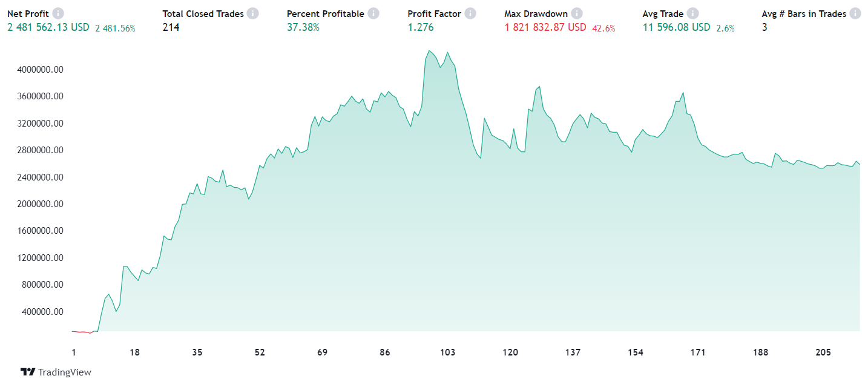
Task: Open Percent Profitable info tooltip icon
Action: pyautogui.click(x=373, y=13)
